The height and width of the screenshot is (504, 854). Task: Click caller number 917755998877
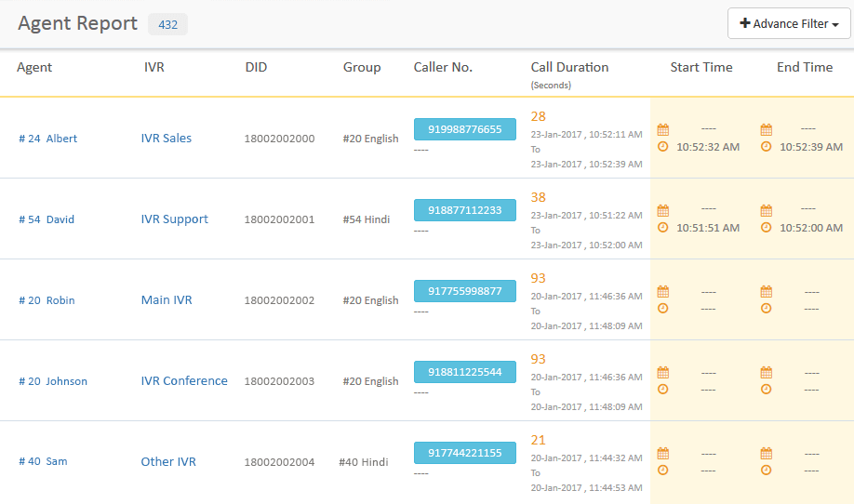pyautogui.click(x=464, y=291)
